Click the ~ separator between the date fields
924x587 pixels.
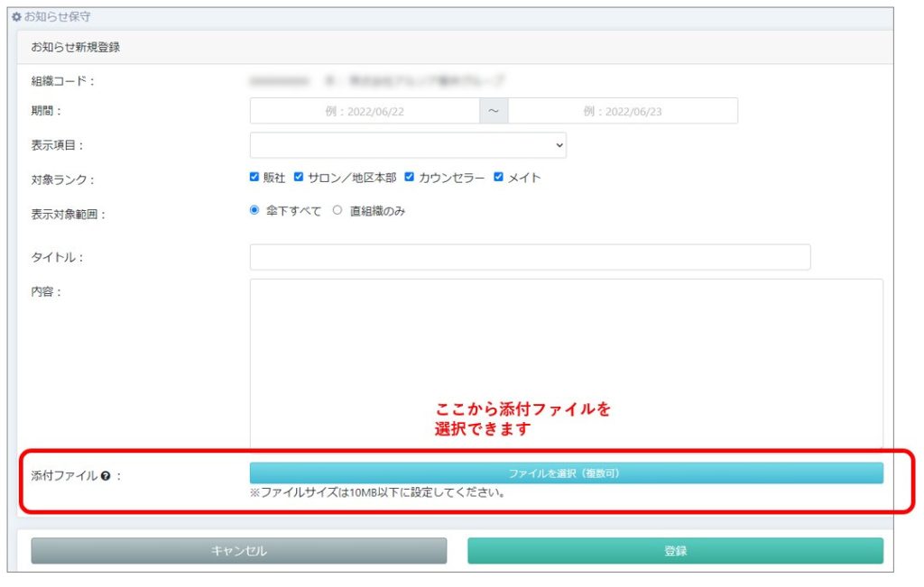coord(494,111)
